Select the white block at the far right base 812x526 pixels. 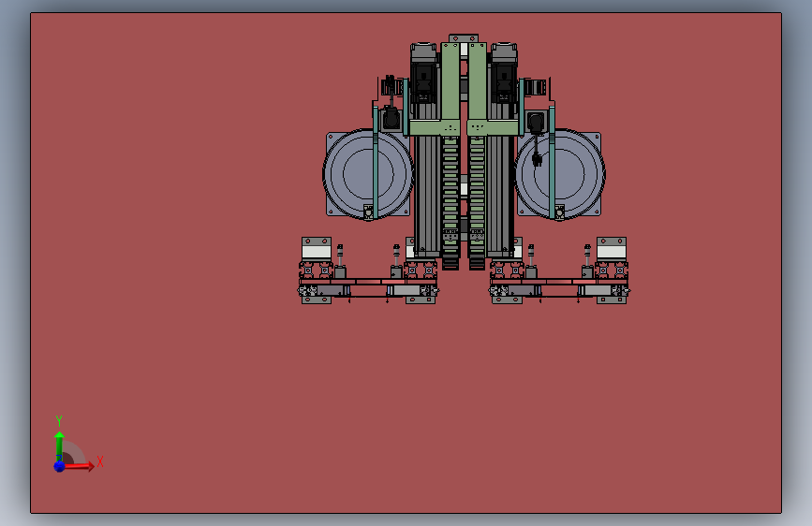(612, 252)
